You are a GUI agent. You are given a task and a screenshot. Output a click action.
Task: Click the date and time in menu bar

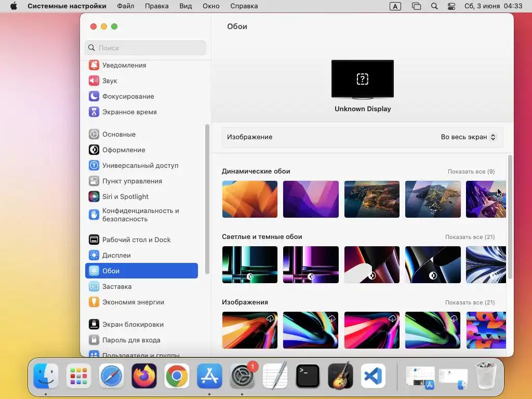[x=494, y=6]
